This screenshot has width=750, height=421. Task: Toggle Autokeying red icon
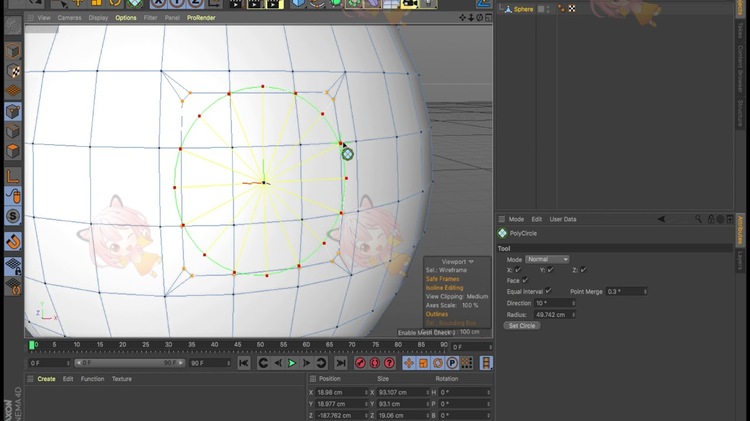pyautogui.click(x=375, y=363)
